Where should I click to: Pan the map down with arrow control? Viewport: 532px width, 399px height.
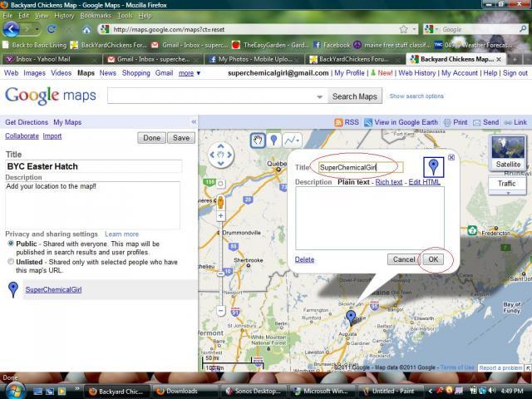pyautogui.click(x=221, y=164)
